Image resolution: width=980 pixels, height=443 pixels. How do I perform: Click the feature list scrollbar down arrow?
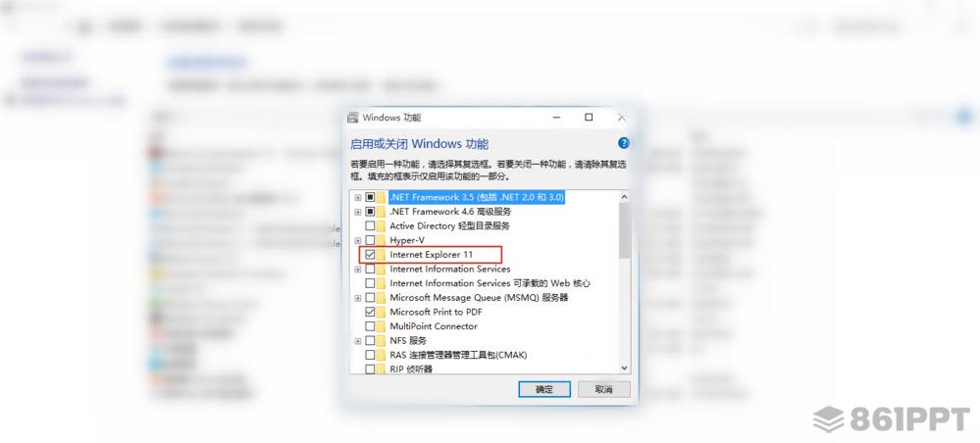pyautogui.click(x=624, y=368)
